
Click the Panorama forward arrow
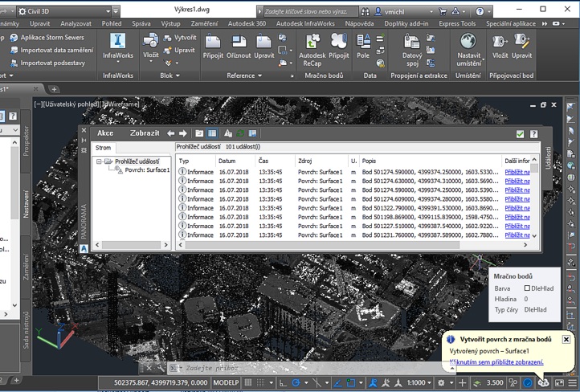point(182,133)
